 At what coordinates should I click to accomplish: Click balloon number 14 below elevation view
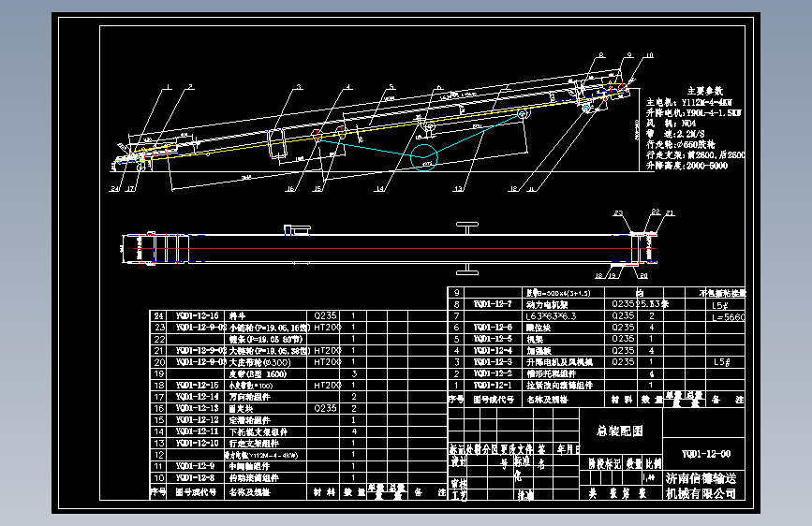(x=379, y=189)
